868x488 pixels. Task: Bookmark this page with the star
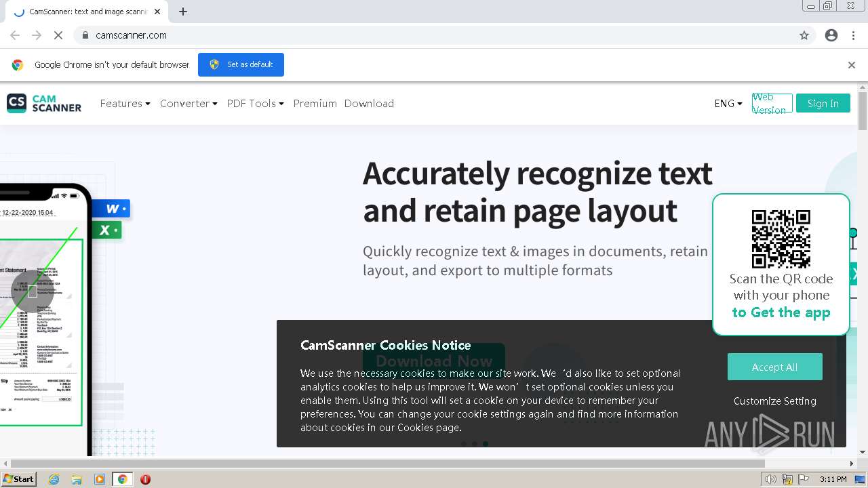pos(804,35)
